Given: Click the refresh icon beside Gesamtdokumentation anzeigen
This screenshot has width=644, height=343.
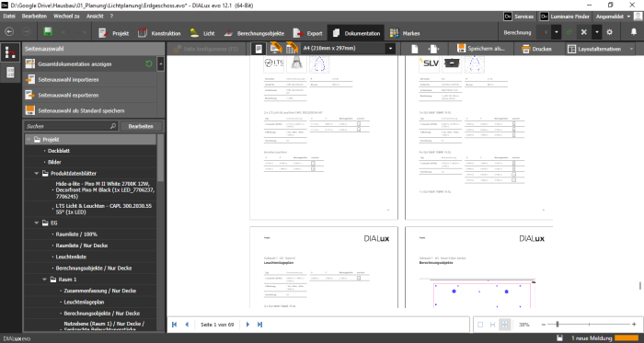Looking at the screenshot, I should [149, 64].
